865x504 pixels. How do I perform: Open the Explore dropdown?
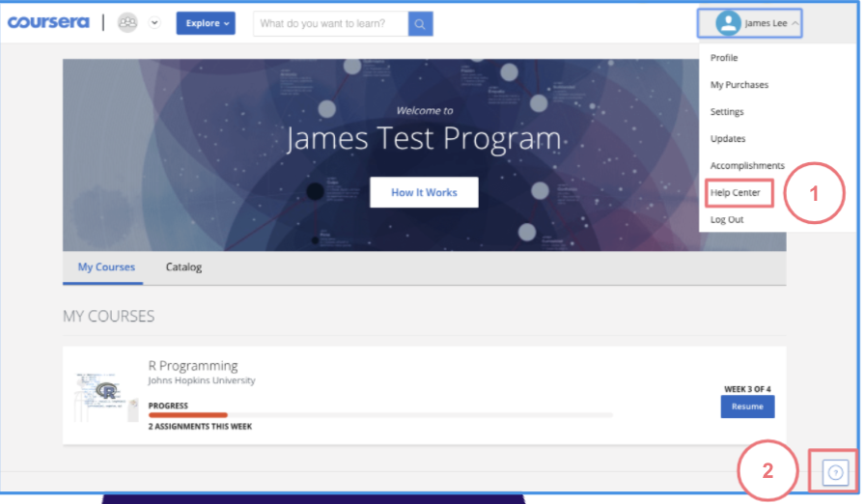point(206,23)
